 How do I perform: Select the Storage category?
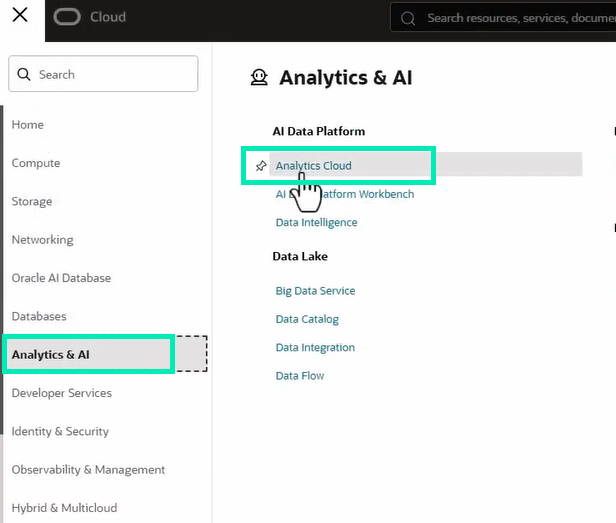32,201
